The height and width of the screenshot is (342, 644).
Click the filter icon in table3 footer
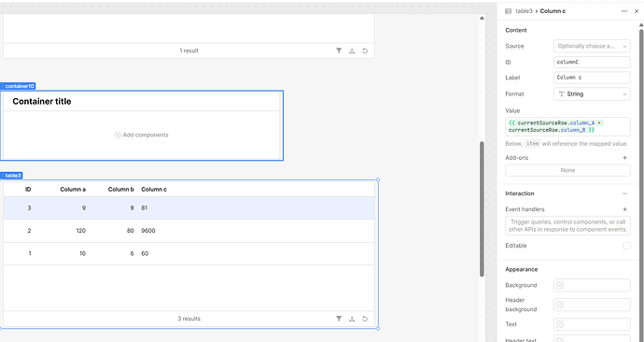339,319
